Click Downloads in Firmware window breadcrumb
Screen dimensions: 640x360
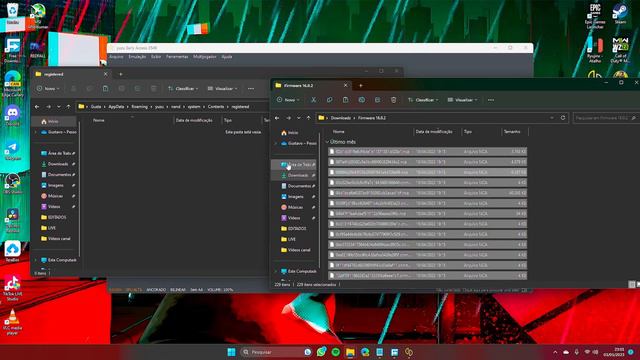pyautogui.click(x=341, y=118)
